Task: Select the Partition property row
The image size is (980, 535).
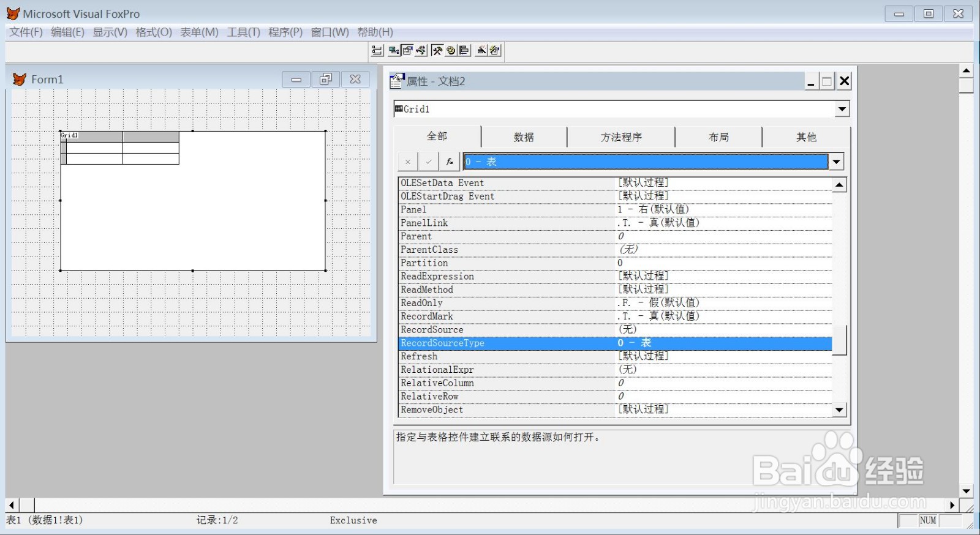Action: coord(615,263)
